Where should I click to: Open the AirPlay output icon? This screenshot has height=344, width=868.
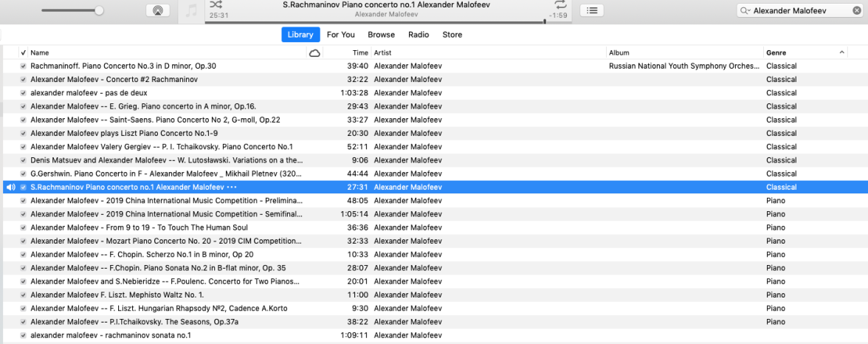157,10
